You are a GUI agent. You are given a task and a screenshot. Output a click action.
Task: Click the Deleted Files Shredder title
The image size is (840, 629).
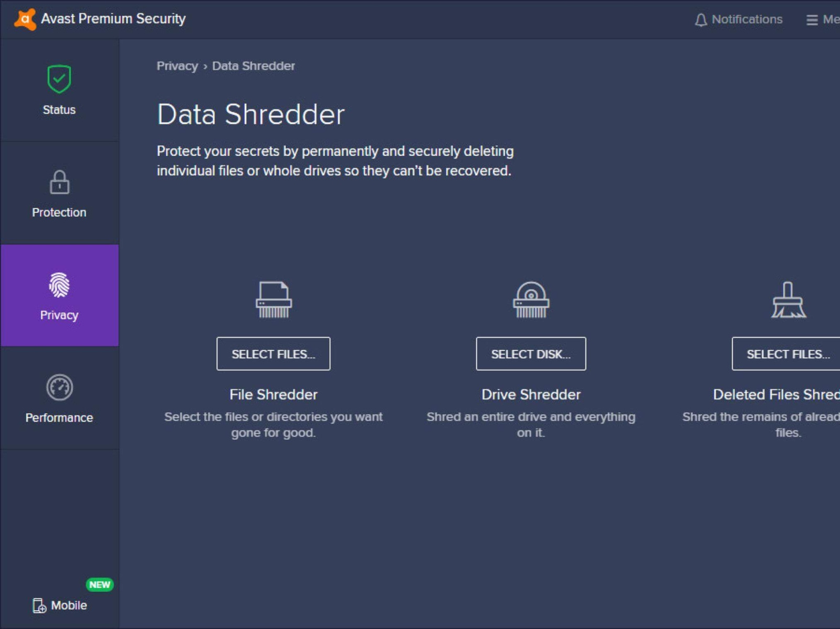point(776,394)
